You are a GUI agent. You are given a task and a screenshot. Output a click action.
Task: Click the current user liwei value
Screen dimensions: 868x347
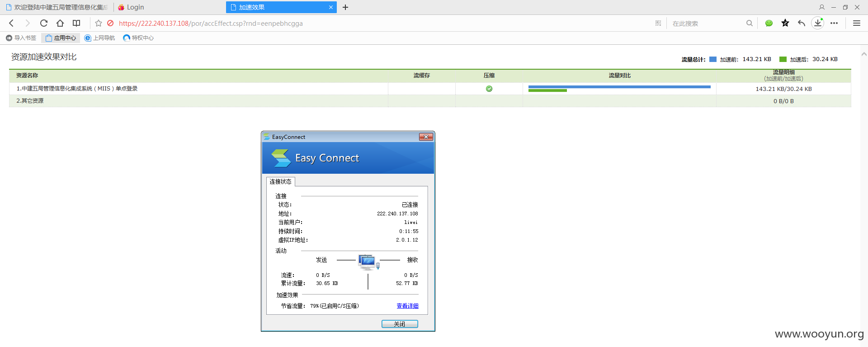coord(411,223)
